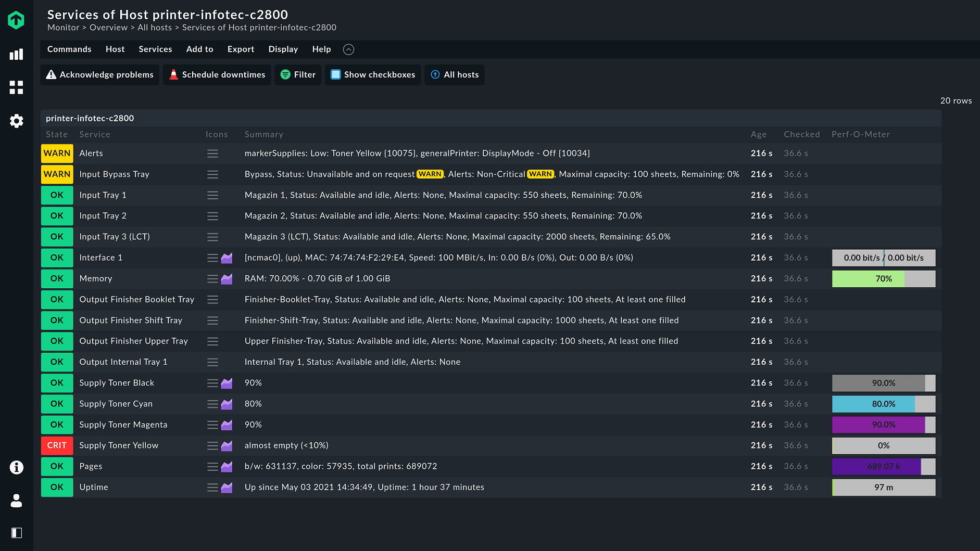The height and width of the screenshot is (551, 980).
Task: Click the All hosts breadcrumb link
Action: tap(154, 27)
